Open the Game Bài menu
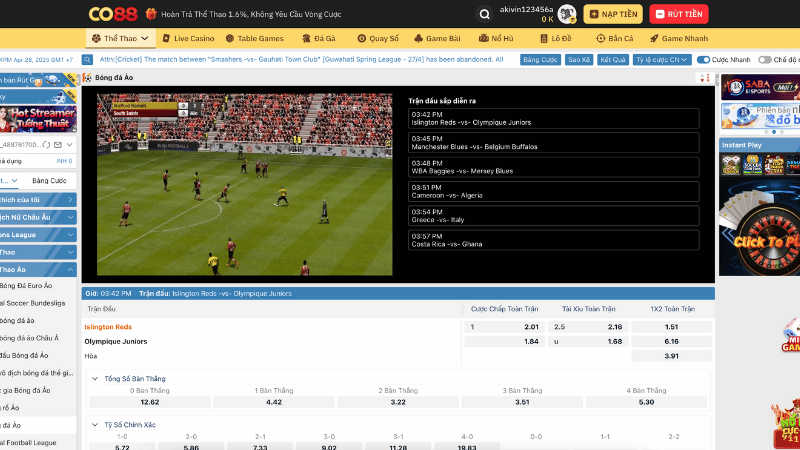This screenshot has width=800, height=450. pyautogui.click(x=437, y=38)
